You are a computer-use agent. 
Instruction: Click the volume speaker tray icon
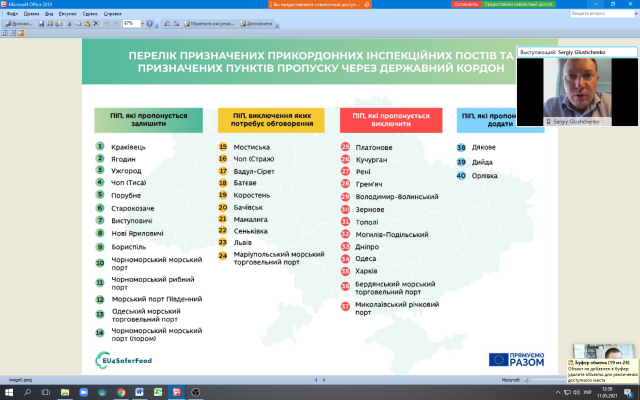click(577, 393)
